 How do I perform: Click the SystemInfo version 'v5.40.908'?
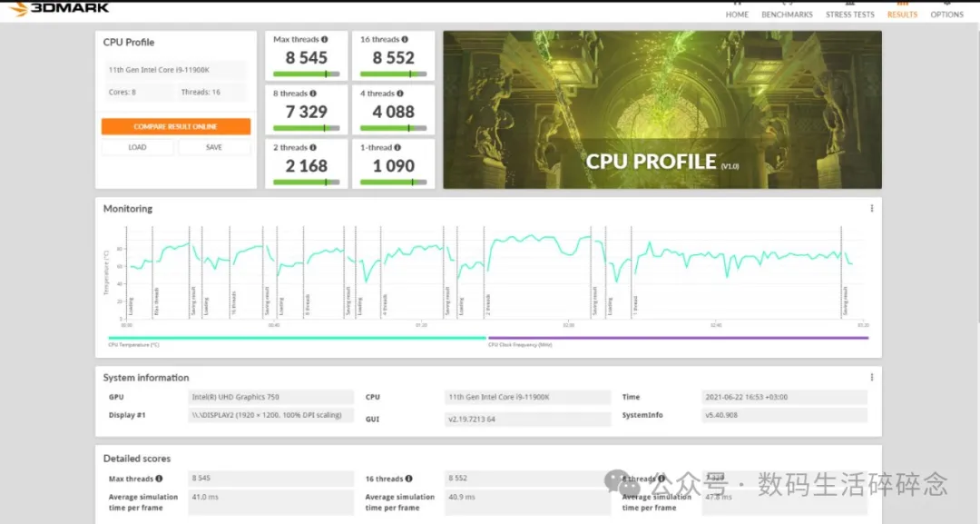pos(784,415)
